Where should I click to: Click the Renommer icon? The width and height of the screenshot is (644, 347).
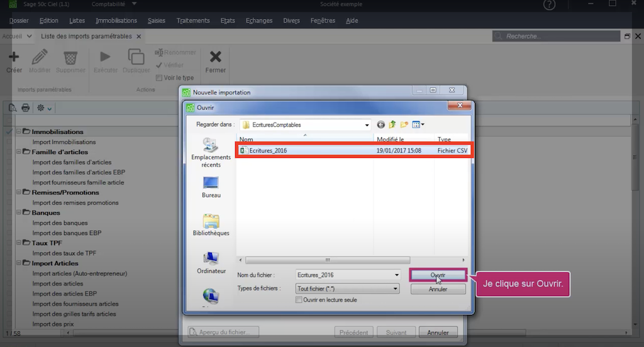coord(159,53)
